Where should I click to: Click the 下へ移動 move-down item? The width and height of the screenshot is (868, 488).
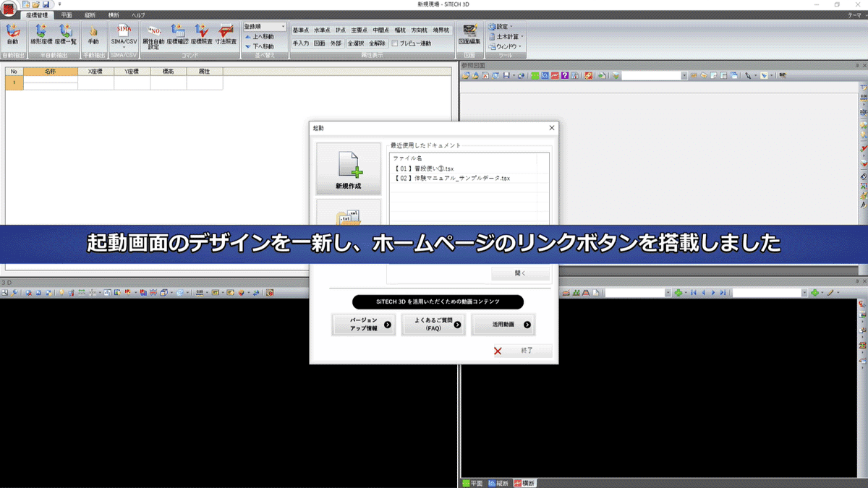pos(259,46)
